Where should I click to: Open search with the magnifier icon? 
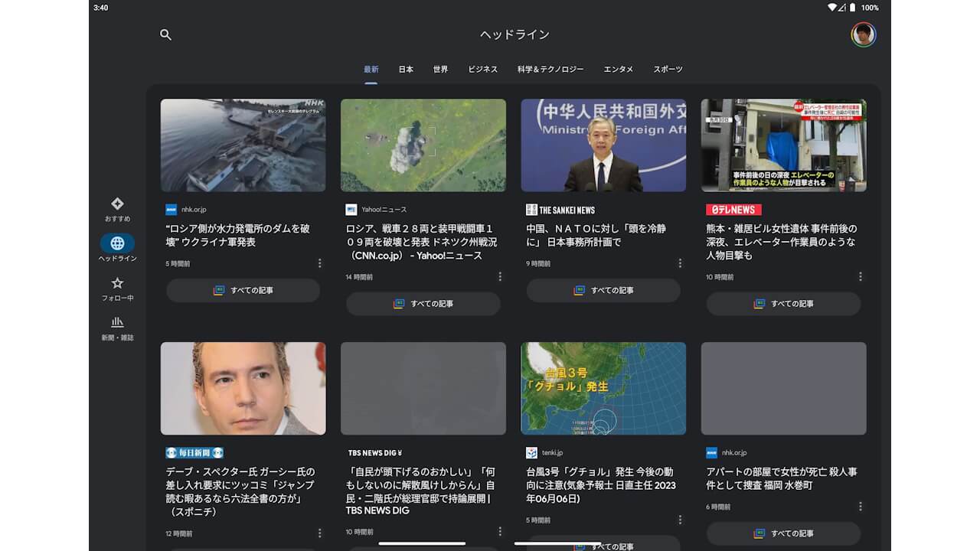tap(165, 34)
